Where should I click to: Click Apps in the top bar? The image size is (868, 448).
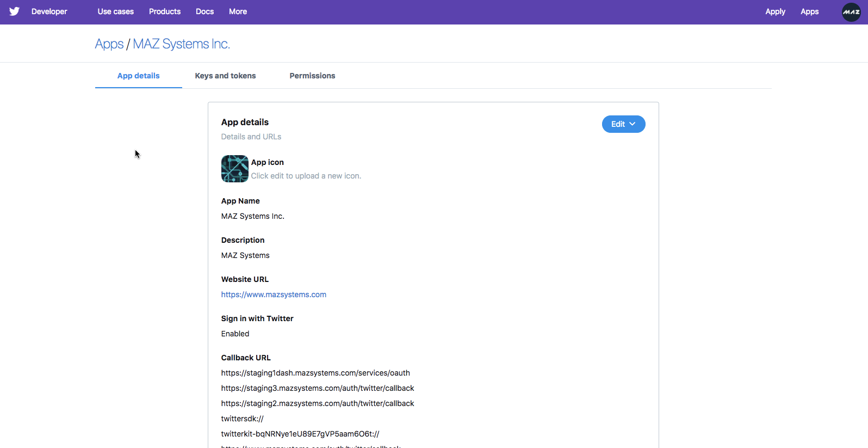click(x=809, y=11)
